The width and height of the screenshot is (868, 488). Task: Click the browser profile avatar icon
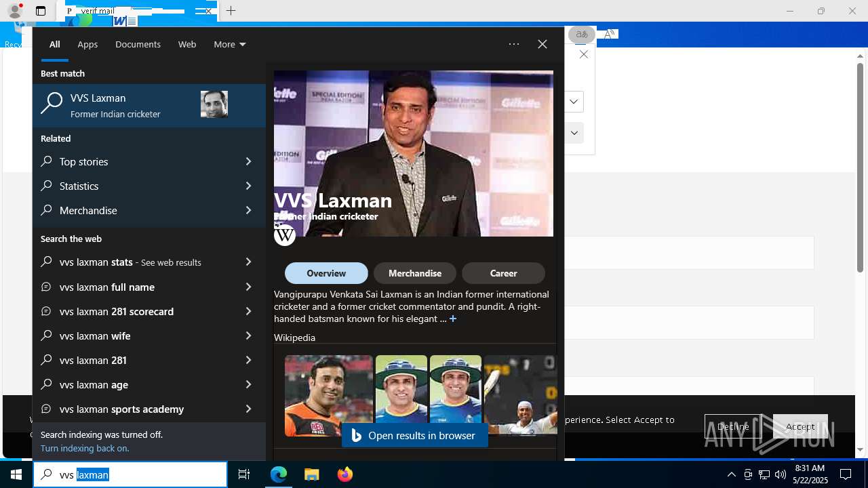coord(14,11)
